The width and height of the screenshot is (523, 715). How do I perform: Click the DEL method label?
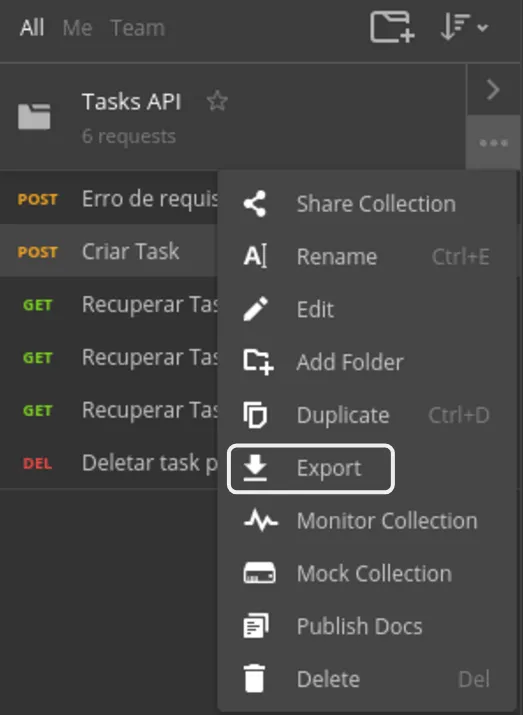(x=37, y=463)
